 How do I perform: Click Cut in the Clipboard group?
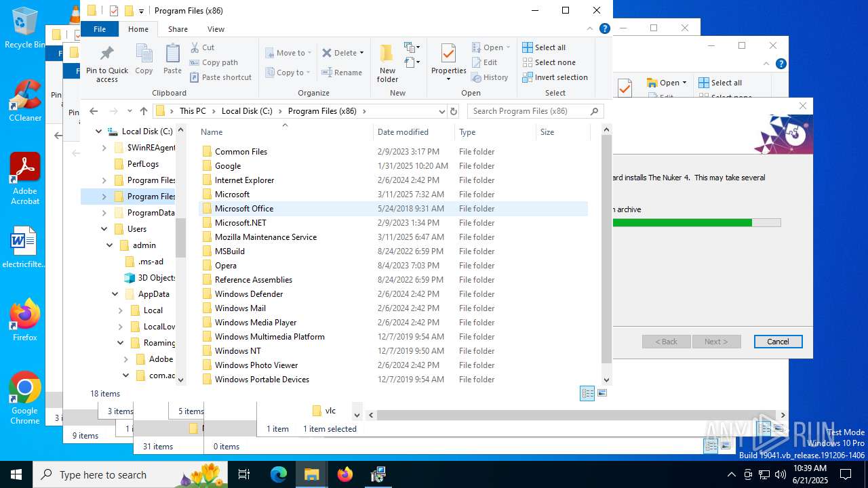pos(202,47)
